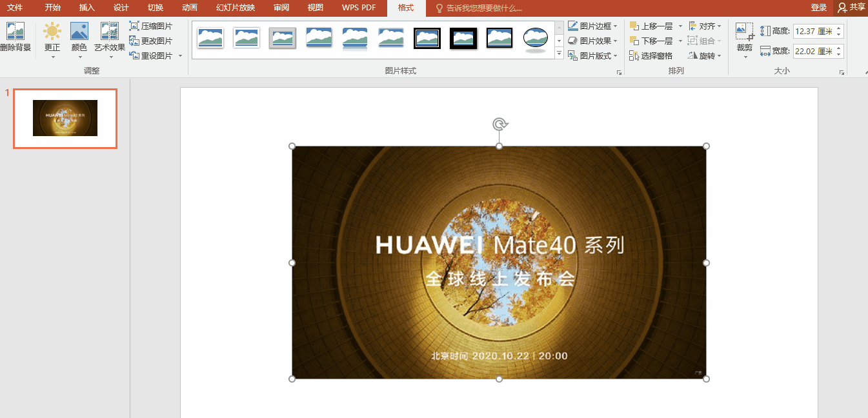Collapse the ribbon with the chevron
The width and height of the screenshot is (868, 418).
[x=865, y=72]
